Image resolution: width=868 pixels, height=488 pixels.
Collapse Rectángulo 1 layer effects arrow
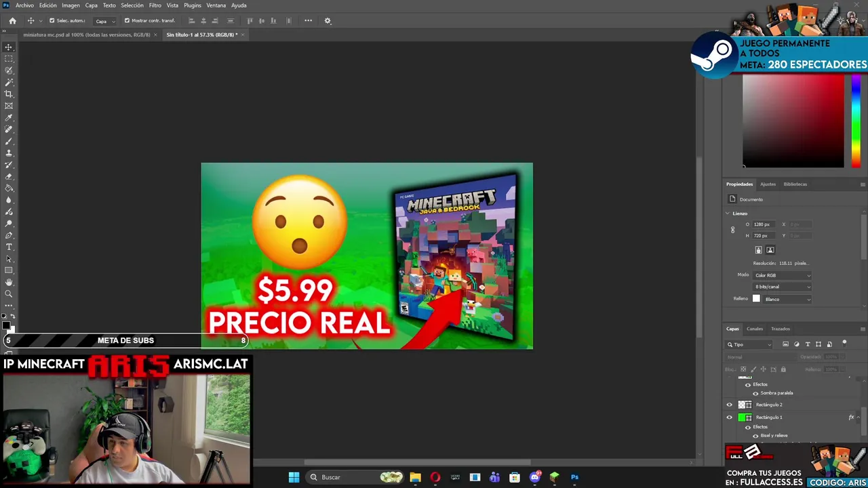click(859, 418)
